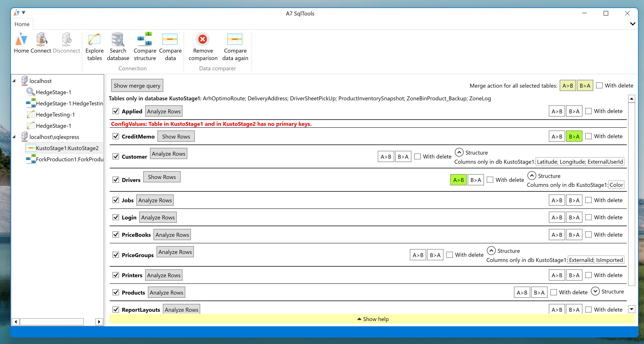Click green B>A button for CreditMemo

[x=574, y=136]
